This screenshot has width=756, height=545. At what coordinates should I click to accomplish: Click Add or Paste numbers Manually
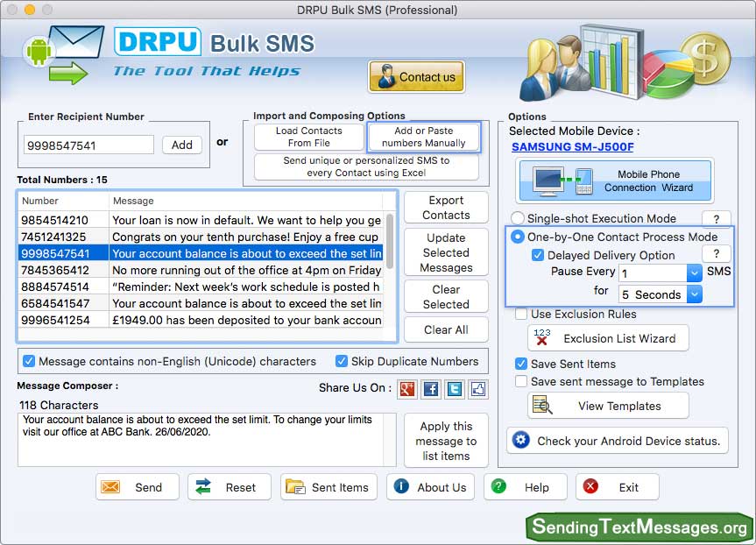point(424,137)
